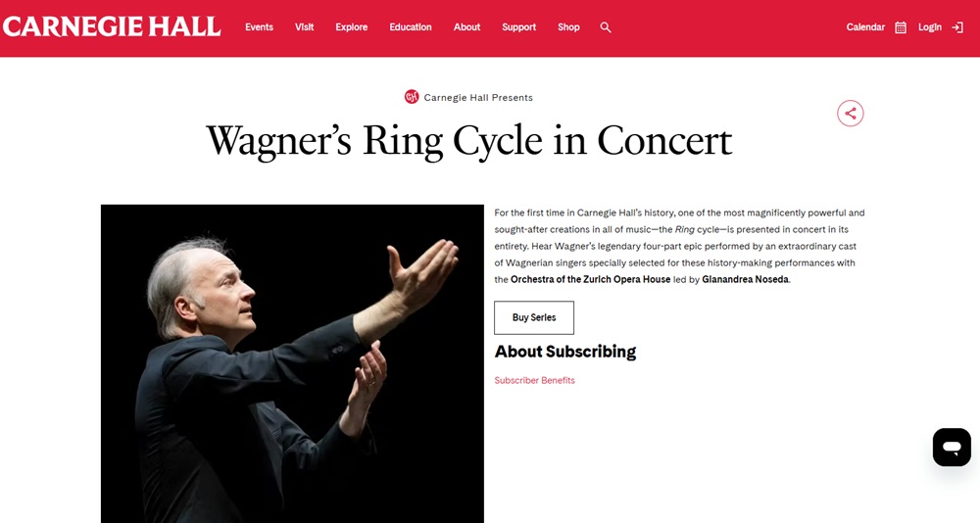Click the calendar icon in the header
The width and height of the screenshot is (980, 523).
coord(901,27)
